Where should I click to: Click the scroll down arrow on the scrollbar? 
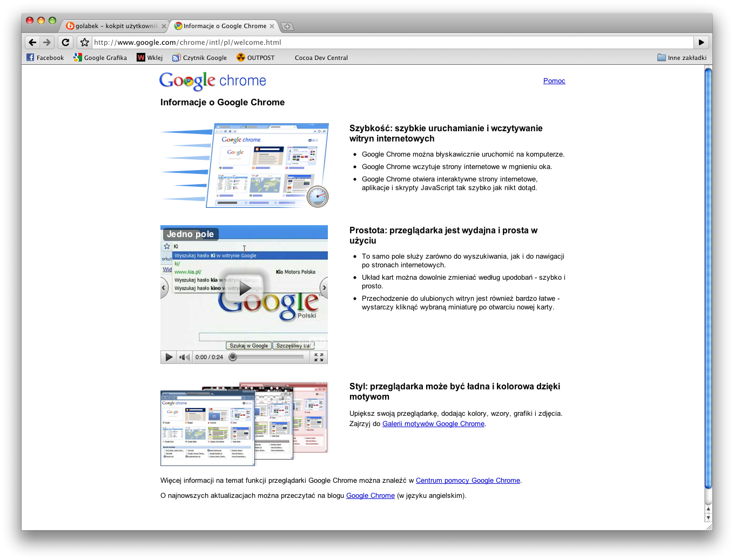click(708, 517)
